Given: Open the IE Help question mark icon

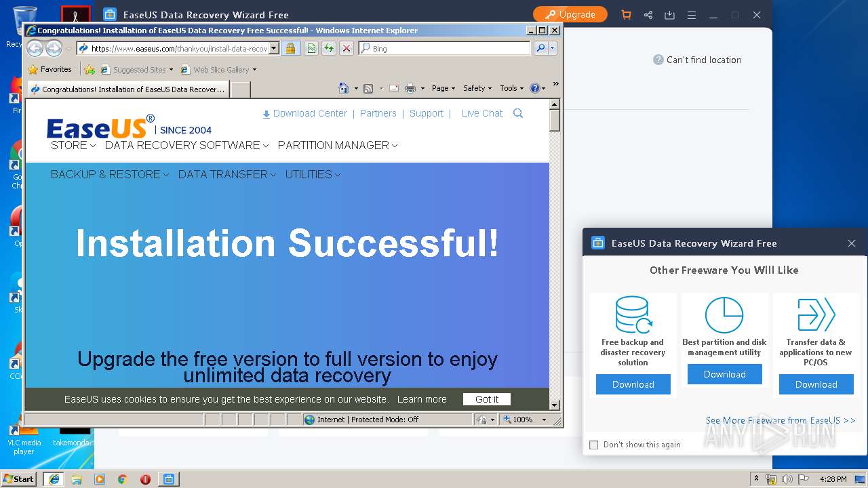Looking at the screenshot, I should click(x=534, y=88).
